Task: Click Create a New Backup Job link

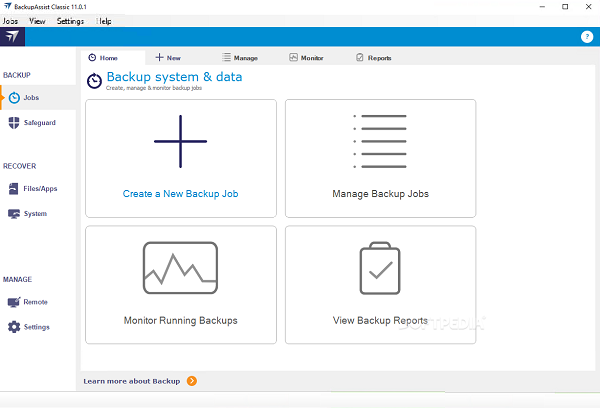Action: [x=180, y=194]
